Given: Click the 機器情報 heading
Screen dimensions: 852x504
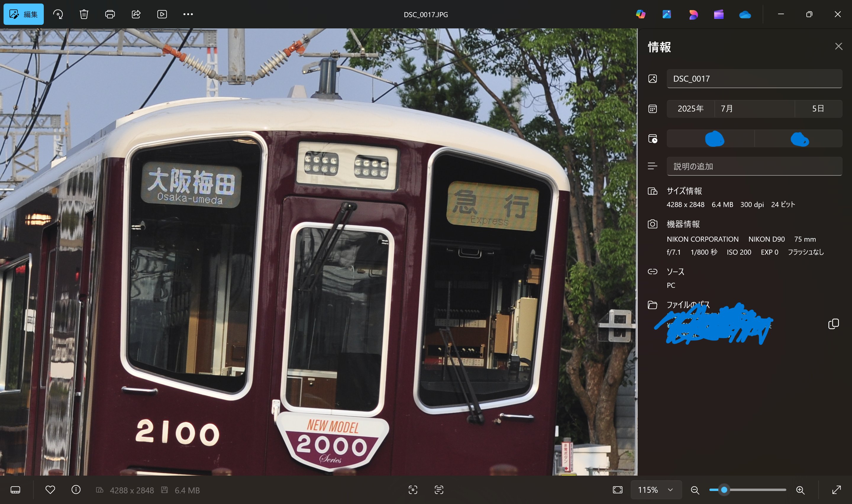Looking at the screenshot, I should [683, 224].
